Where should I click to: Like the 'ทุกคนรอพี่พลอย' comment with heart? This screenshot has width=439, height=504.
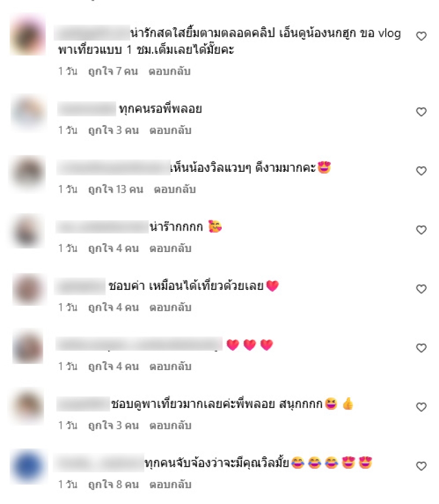[421, 112]
